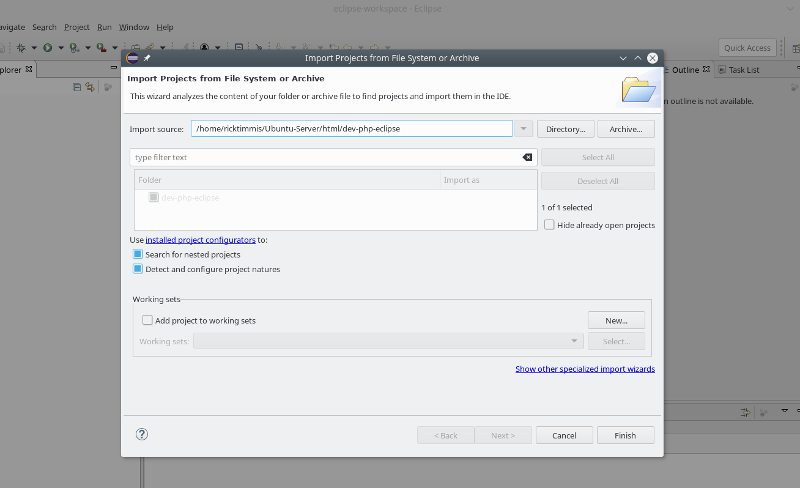Image resolution: width=800 pixels, height=488 pixels.
Task: Toggle Search for nested projects checkbox
Action: coord(138,254)
